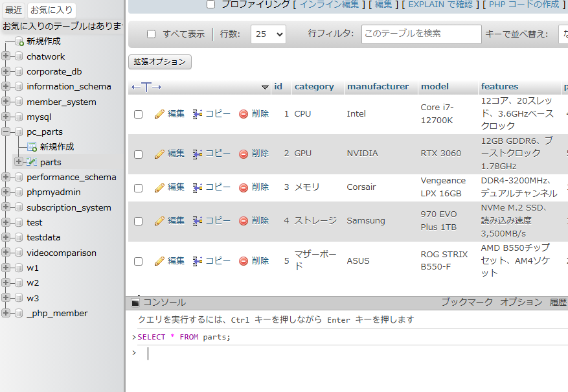568x392 pixels.
Task: Click 新規作成 icon under pc_parts database
Action: click(x=32, y=147)
